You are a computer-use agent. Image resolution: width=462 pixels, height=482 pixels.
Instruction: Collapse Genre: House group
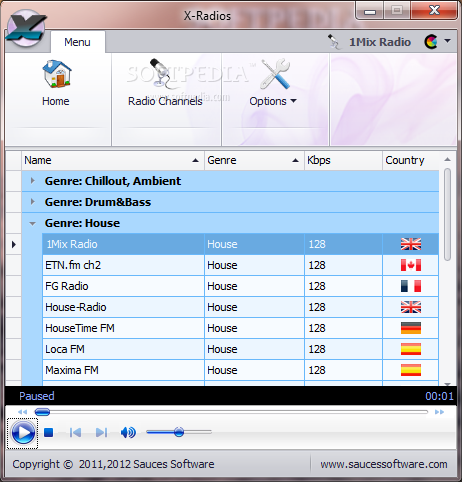pos(32,223)
